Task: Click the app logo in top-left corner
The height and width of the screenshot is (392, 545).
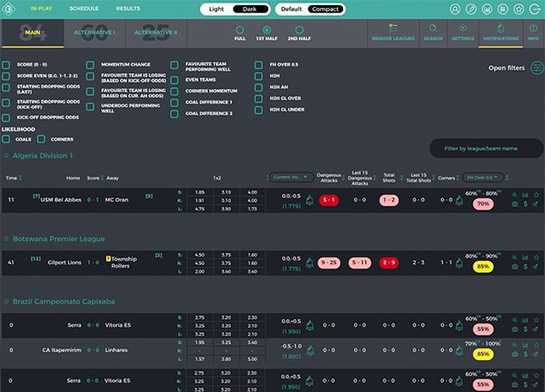Action: pyautogui.click(x=8, y=9)
